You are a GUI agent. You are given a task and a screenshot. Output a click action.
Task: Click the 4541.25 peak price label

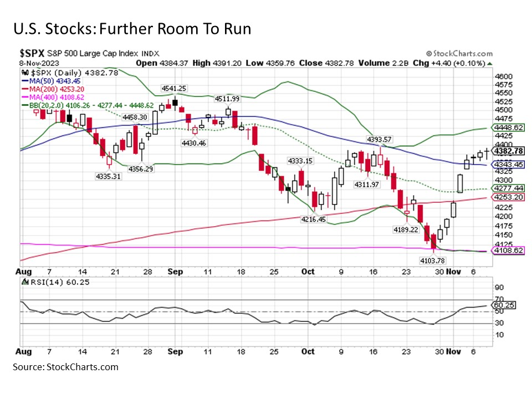click(173, 88)
